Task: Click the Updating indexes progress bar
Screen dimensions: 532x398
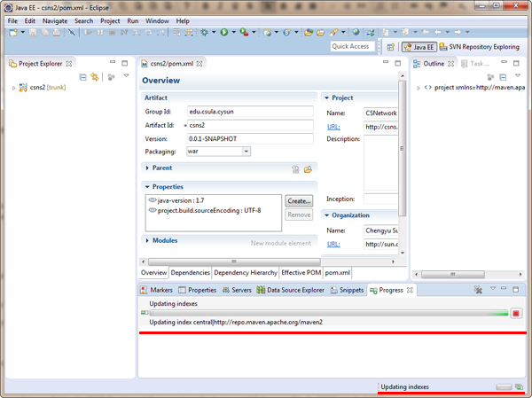Action: [x=324, y=313]
